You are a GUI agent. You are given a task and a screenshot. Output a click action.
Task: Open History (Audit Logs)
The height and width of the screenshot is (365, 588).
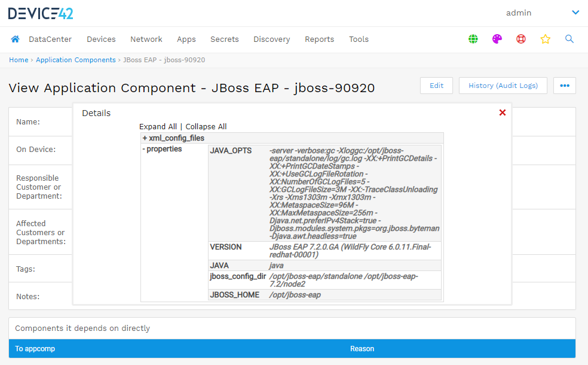point(503,86)
